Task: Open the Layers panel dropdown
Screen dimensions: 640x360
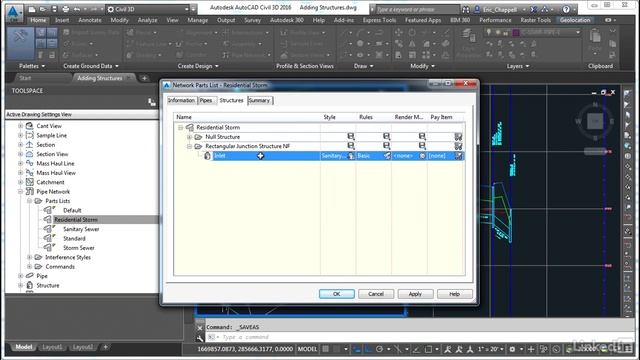Action: pos(518,66)
